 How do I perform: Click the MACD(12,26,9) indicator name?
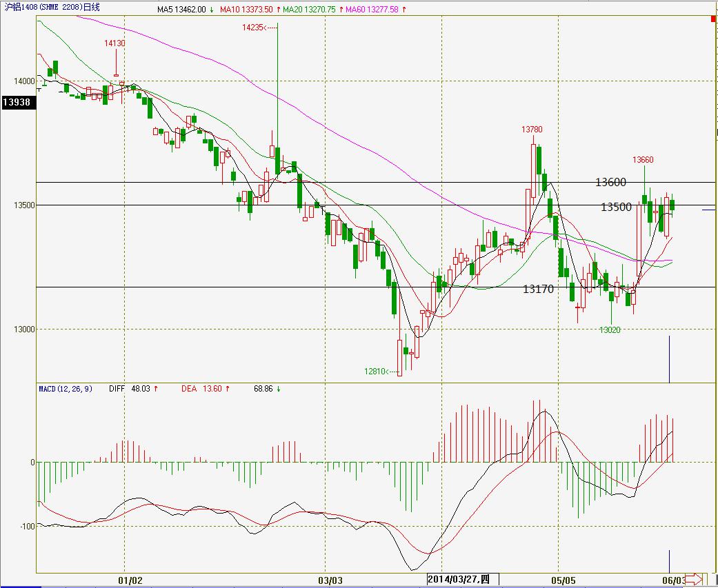(65, 389)
